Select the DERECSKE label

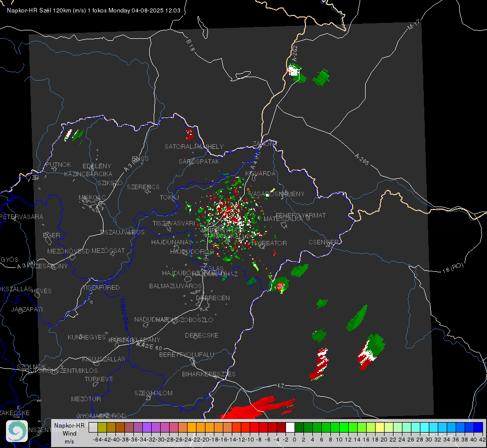pyautogui.click(x=201, y=336)
